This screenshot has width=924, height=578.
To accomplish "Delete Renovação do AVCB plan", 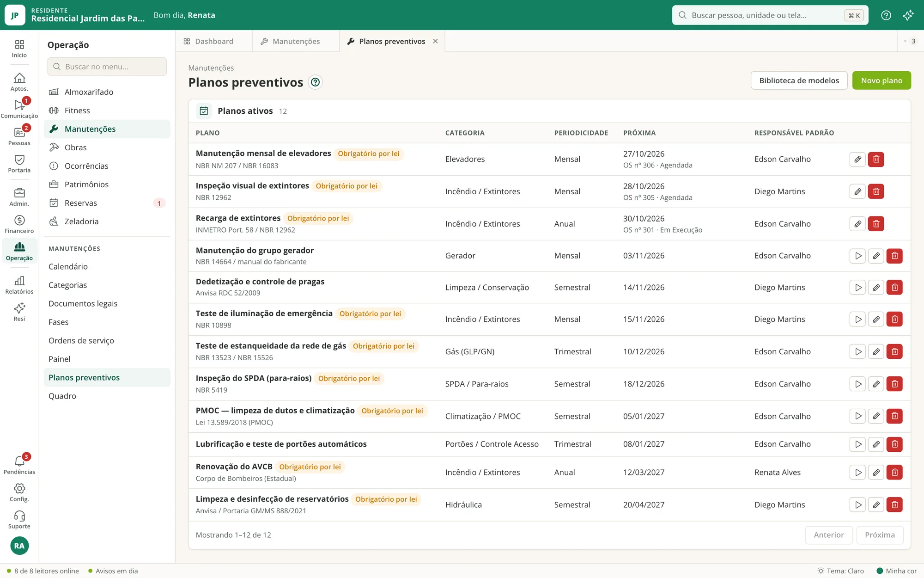I will coord(894,473).
